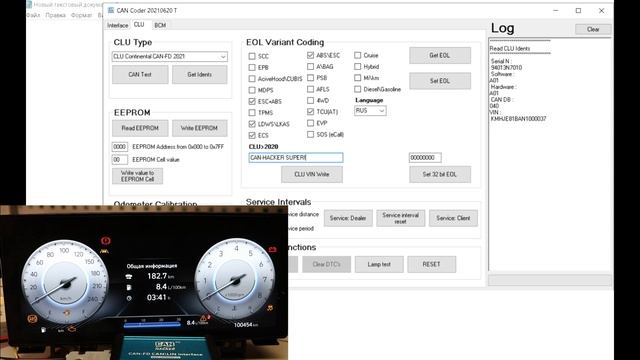This screenshot has height=360, width=640.
Task: Open the Language dropdown showing RUS
Action: click(x=370, y=111)
